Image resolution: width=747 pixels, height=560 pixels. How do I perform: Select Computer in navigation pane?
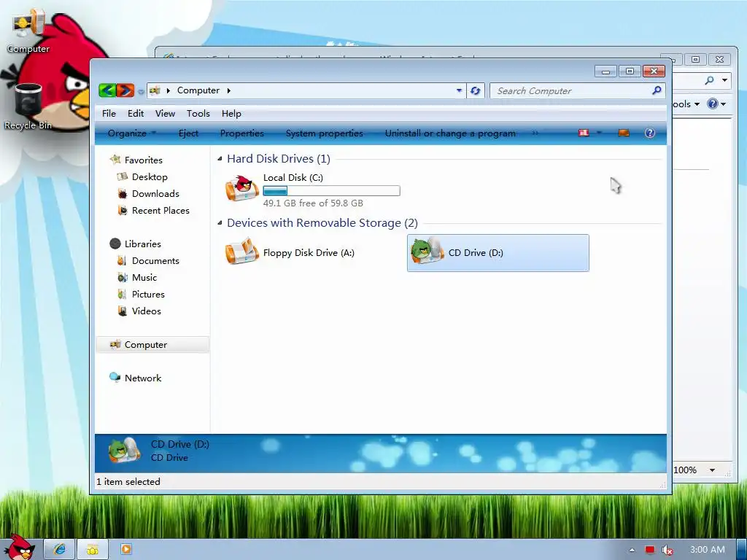[152, 345]
